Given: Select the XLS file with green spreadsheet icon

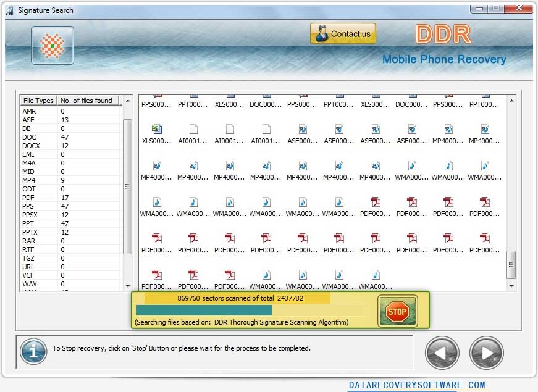Looking at the screenshot, I should [157, 134].
